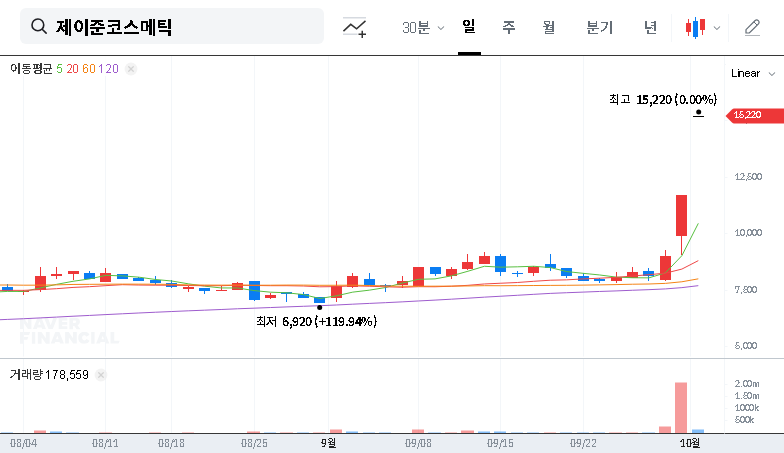This screenshot has width=784, height=453.
Task: Select the 일 daily tab
Action: 468,27
